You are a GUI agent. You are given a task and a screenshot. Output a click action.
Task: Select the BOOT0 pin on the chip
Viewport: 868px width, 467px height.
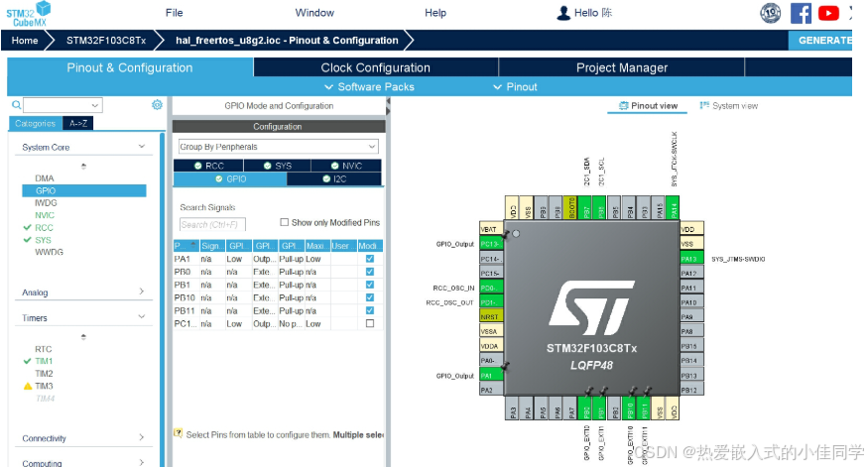tap(570, 207)
